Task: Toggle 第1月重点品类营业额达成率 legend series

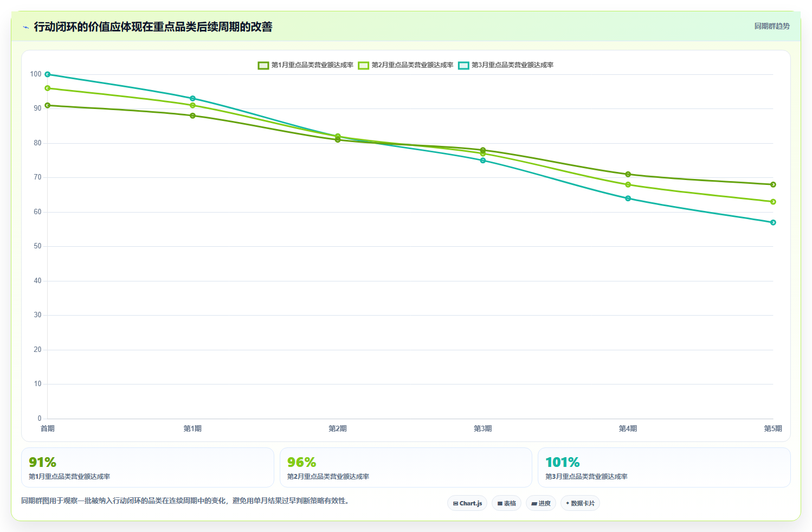Action: [306, 65]
